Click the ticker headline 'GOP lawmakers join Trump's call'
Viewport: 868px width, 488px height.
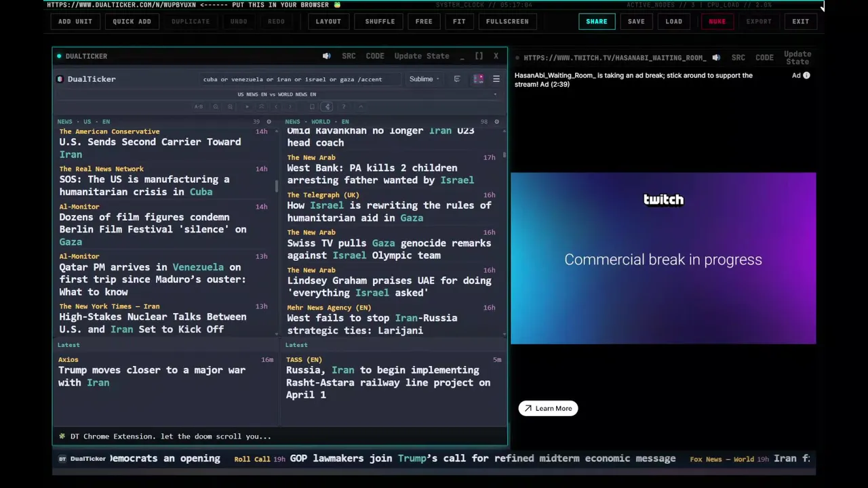pos(483,459)
